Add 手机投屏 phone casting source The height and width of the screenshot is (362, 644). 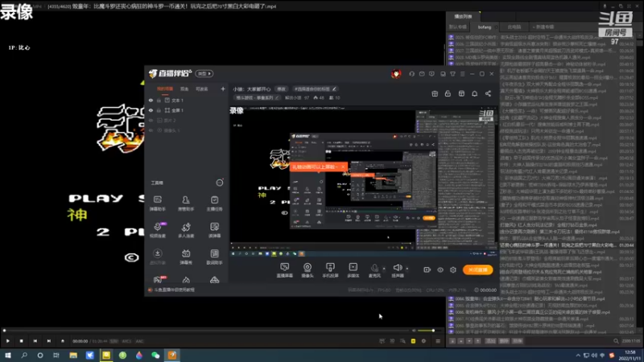click(x=330, y=270)
